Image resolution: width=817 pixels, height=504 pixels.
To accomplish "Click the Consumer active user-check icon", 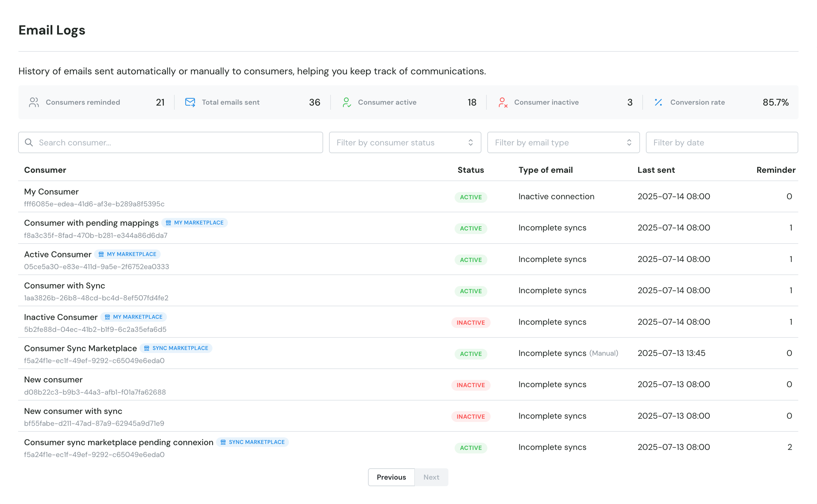I will click(x=347, y=102).
